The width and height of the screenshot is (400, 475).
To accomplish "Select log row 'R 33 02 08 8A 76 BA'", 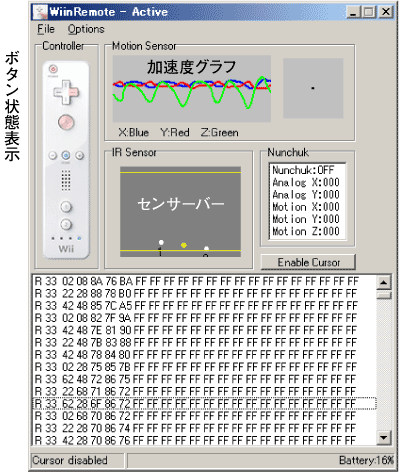I will click(204, 281).
